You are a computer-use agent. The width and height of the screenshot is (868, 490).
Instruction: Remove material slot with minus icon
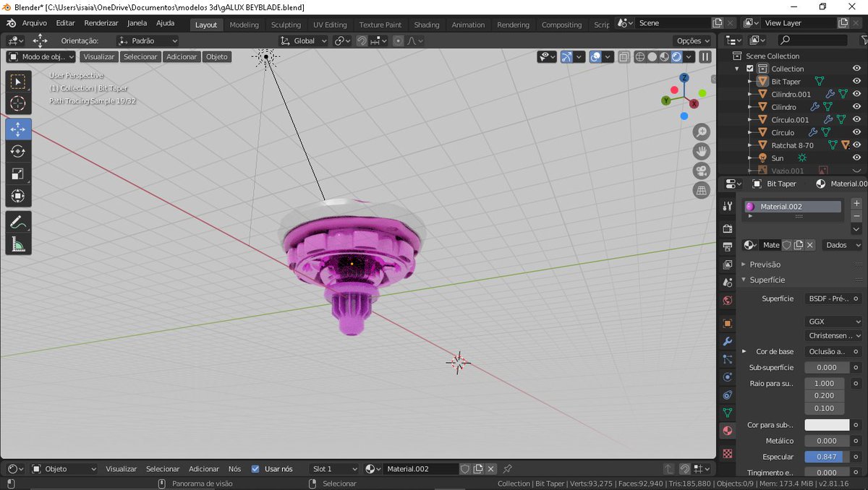point(856,215)
